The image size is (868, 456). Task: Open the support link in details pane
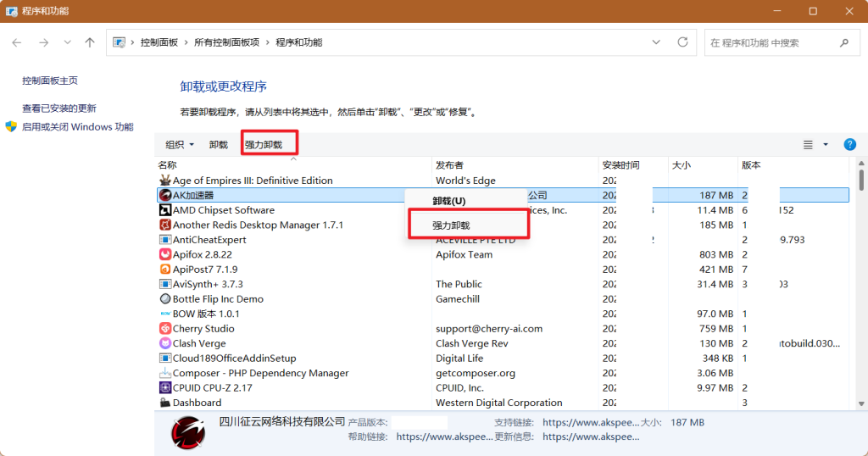(x=591, y=422)
